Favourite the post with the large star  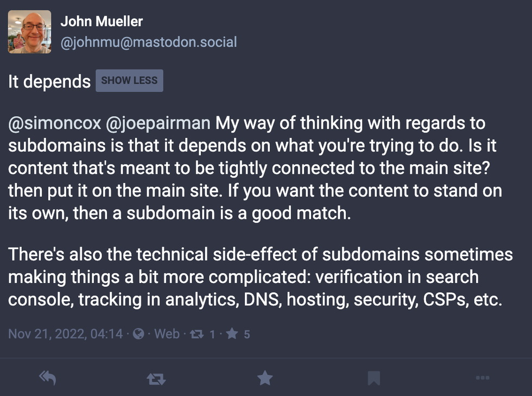click(x=265, y=378)
